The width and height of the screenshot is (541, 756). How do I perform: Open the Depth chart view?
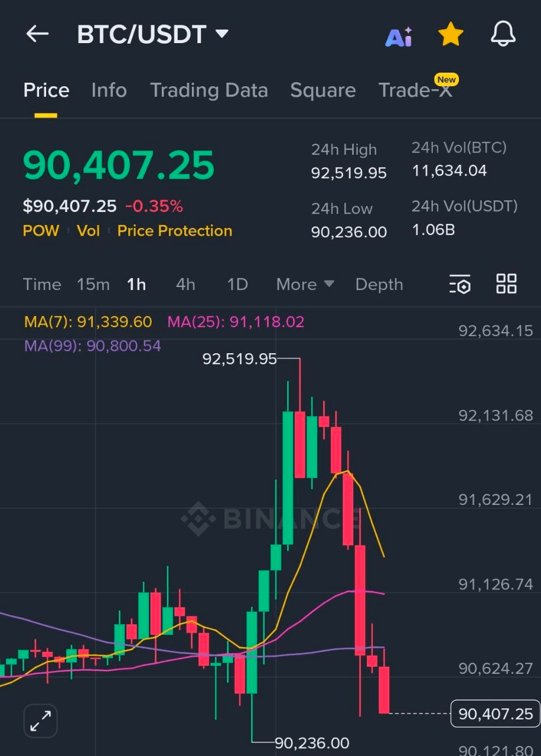click(x=379, y=284)
